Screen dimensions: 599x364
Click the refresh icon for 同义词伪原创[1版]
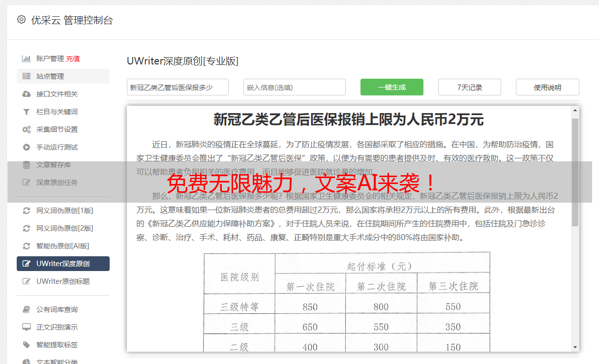click(27, 211)
